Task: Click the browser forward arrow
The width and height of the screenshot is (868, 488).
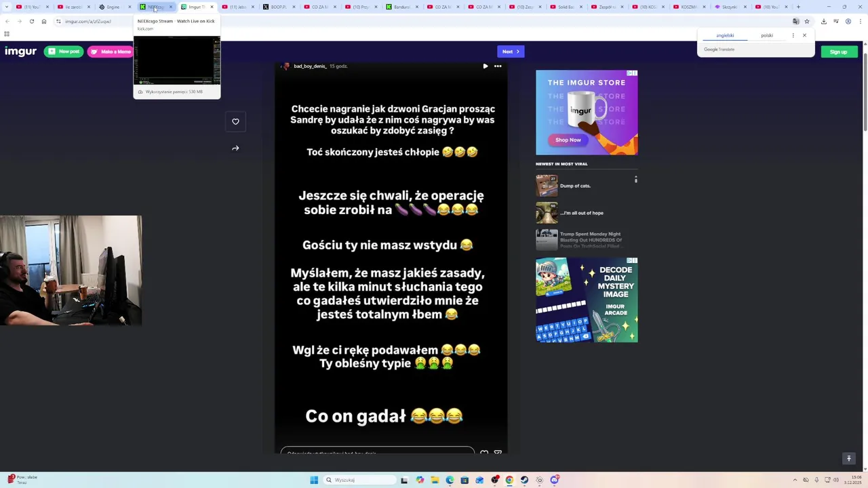Action: [19, 21]
